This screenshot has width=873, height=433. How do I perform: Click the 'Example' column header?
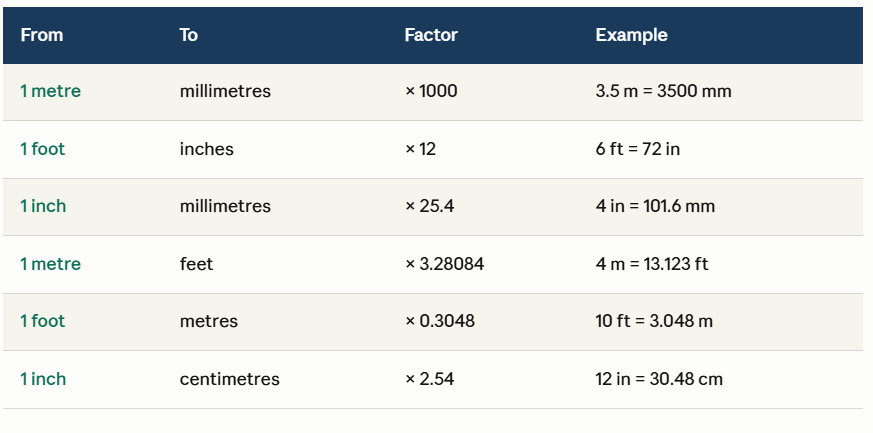(631, 35)
